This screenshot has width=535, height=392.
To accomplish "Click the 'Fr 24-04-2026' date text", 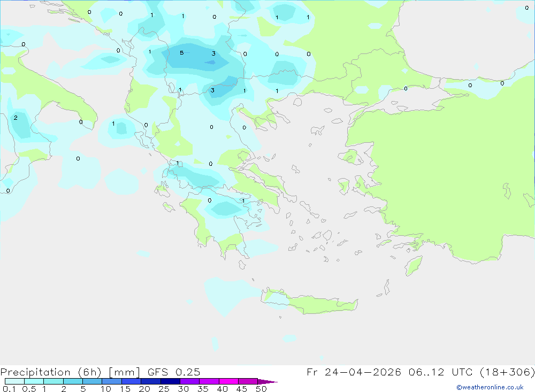I will (x=354, y=372).
